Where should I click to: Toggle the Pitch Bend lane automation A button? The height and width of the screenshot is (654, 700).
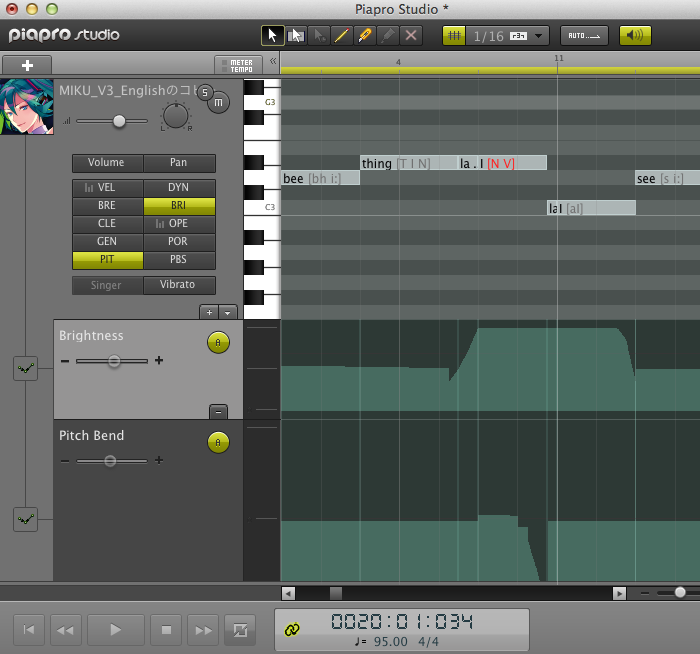point(218,442)
